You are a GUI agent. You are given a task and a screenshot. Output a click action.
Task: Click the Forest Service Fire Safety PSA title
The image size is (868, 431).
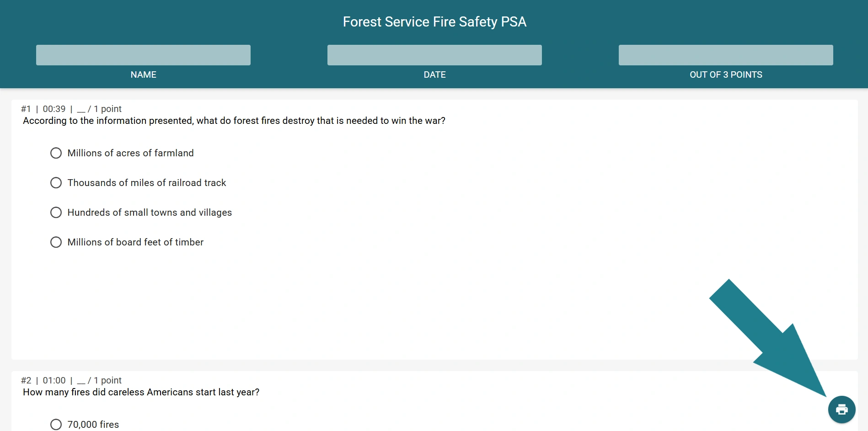click(434, 22)
